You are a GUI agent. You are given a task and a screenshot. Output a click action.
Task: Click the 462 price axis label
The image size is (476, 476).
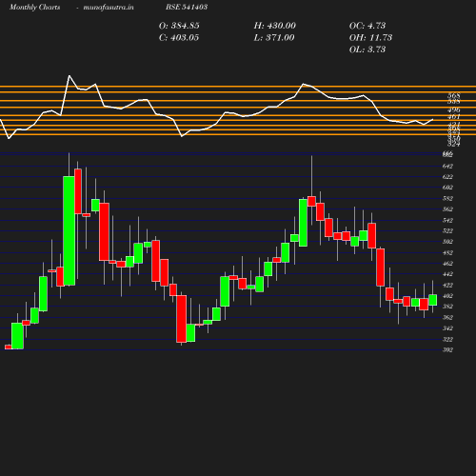pos(447,264)
